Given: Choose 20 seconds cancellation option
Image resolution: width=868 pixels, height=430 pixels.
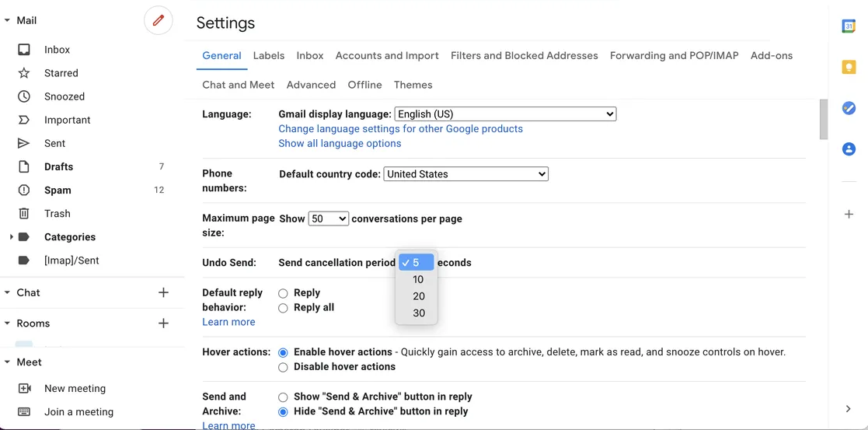Looking at the screenshot, I should tap(417, 296).
